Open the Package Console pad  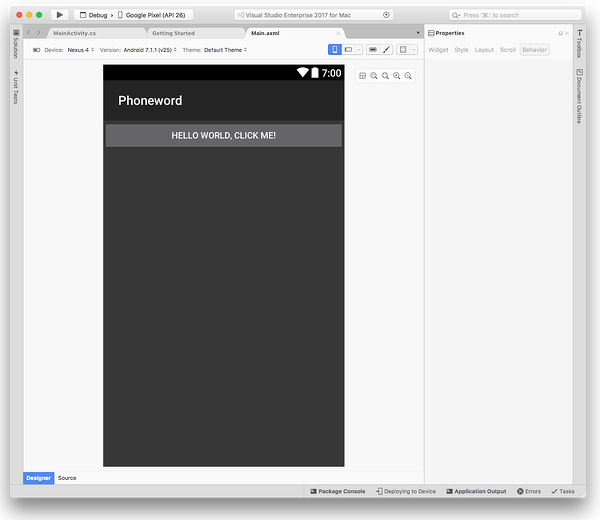pyautogui.click(x=338, y=491)
